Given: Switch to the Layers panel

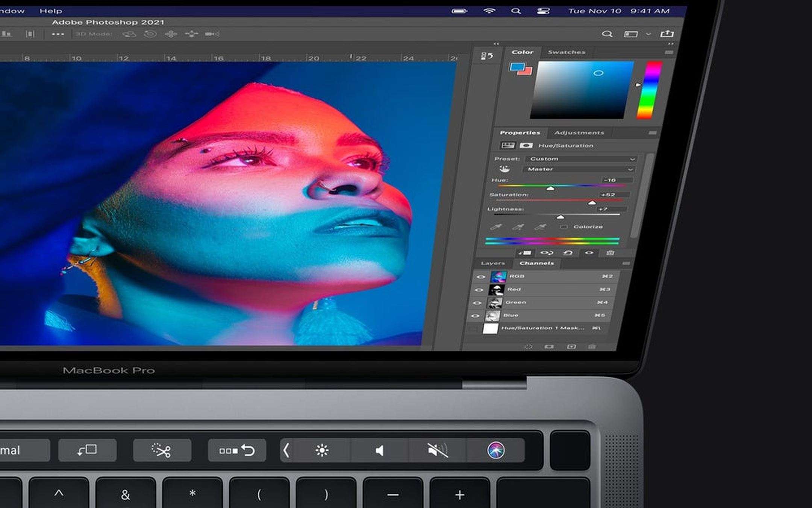Looking at the screenshot, I should click(x=493, y=263).
